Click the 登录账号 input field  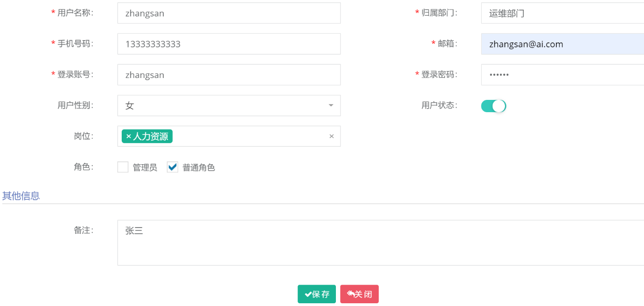coord(228,74)
